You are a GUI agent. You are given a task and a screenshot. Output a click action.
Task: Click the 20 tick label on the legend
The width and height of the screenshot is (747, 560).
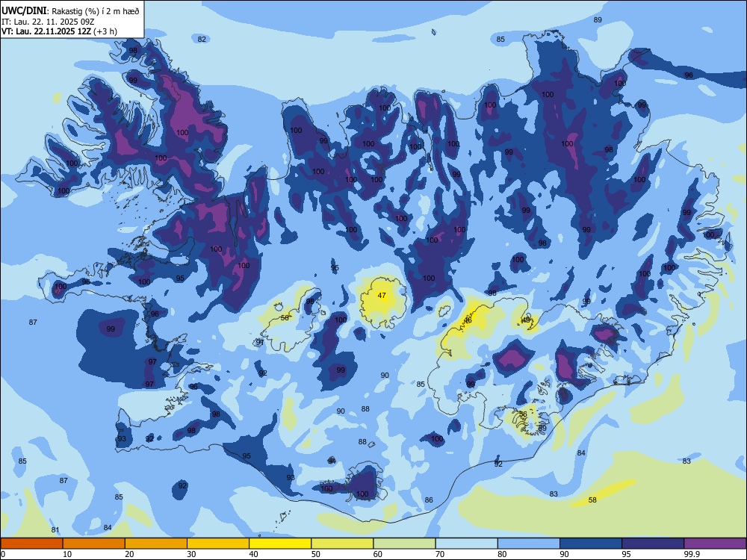point(129,554)
